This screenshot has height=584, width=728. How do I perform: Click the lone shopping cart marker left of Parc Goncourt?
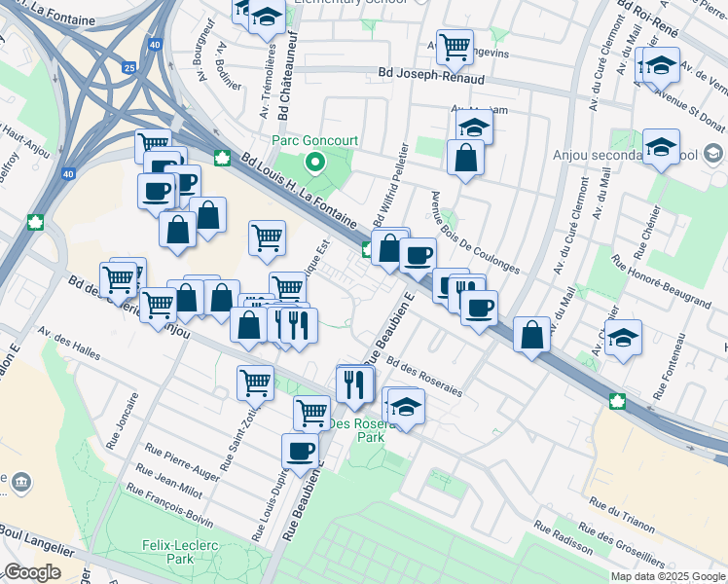(267, 240)
